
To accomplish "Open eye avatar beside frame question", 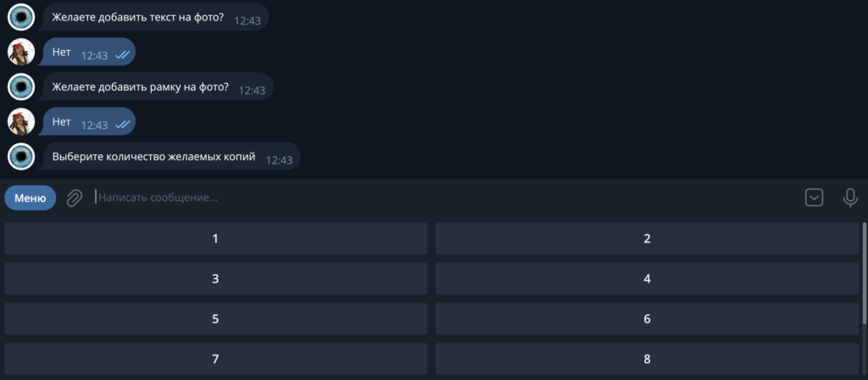I will coord(21,87).
